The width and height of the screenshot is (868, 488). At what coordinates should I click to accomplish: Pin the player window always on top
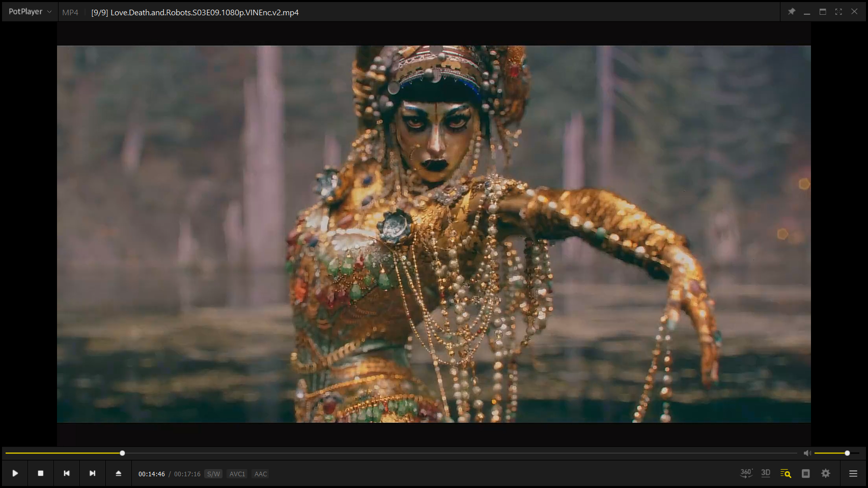[792, 12]
